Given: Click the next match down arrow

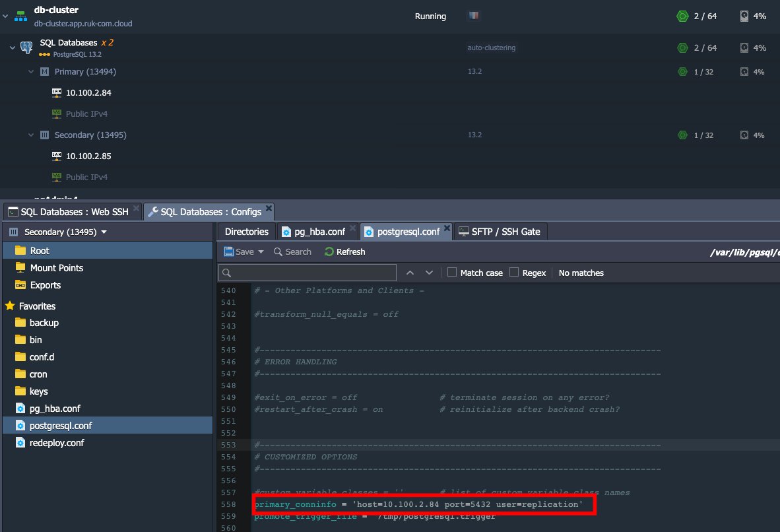Looking at the screenshot, I should (430, 273).
